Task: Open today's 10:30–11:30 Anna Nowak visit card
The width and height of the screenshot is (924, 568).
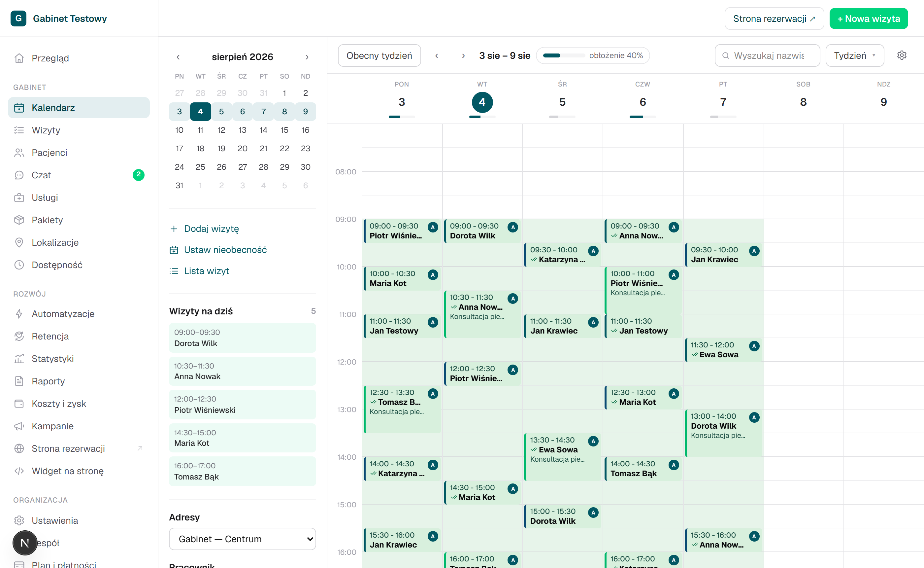Action: pos(243,371)
